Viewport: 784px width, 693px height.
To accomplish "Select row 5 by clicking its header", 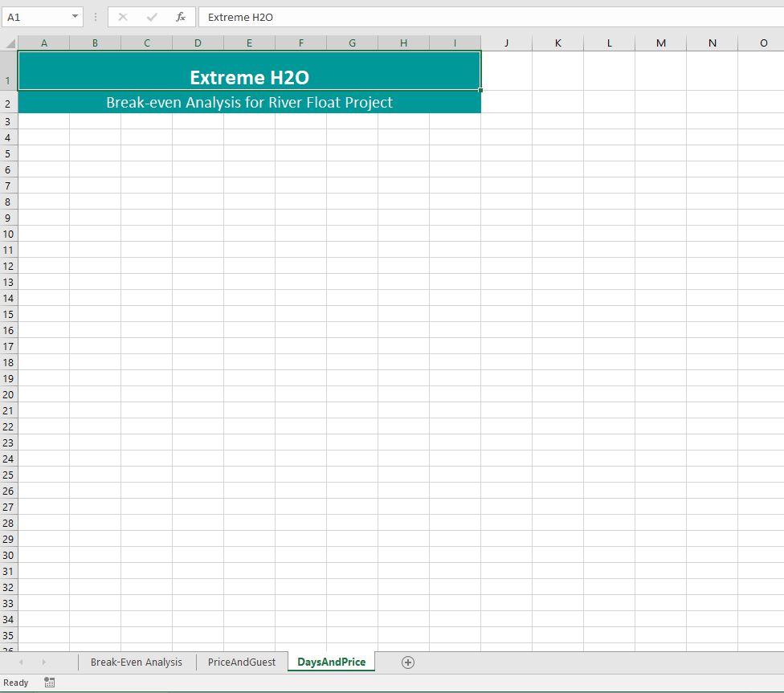I will (8, 153).
